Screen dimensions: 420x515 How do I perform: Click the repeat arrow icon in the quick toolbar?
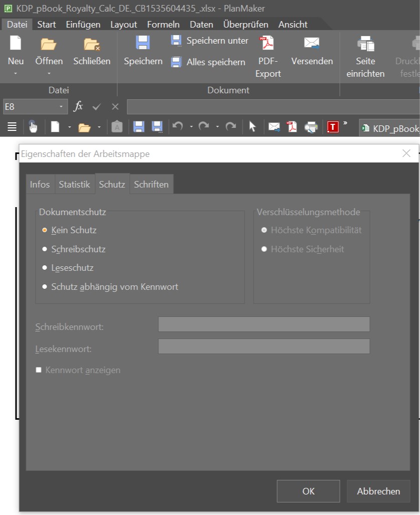coord(231,126)
